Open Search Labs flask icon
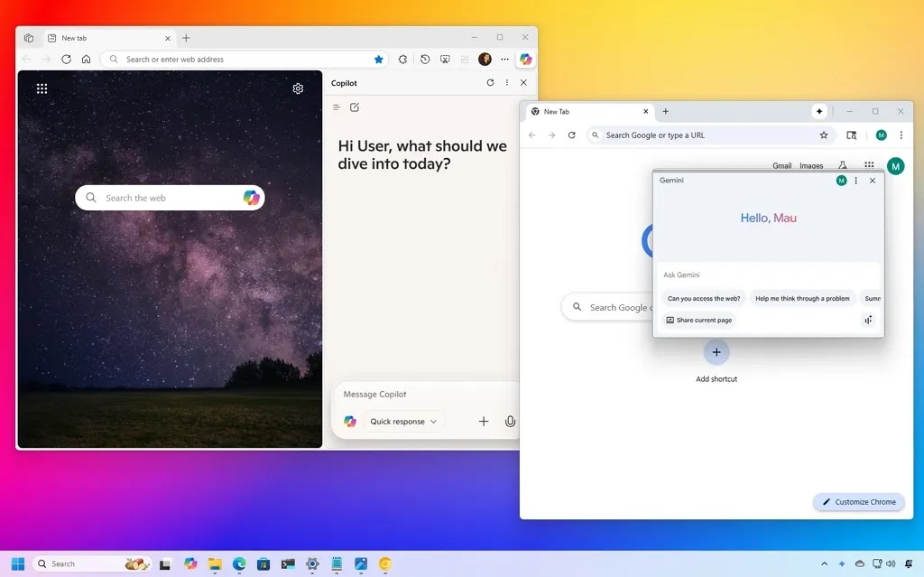This screenshot has width=924, height=577. [843, 166]
